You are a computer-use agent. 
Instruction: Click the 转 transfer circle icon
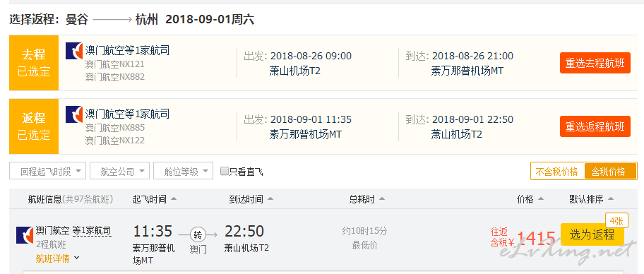pos(198,235)
